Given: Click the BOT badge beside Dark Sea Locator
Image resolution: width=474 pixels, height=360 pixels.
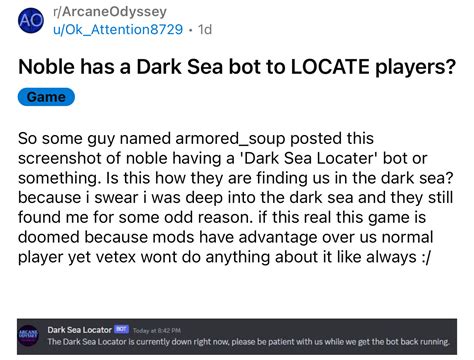Looking at the screenshot, I should pyautogui.click(x=121, y=329).
